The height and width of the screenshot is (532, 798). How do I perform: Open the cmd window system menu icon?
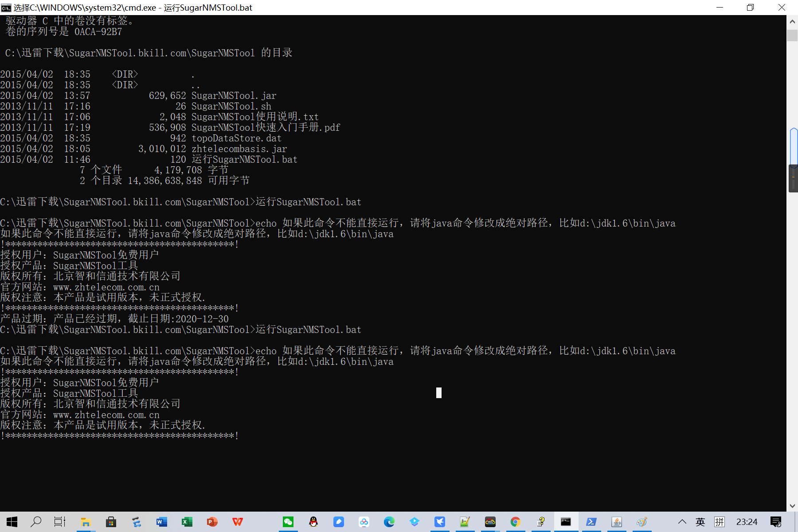(6, 8)
